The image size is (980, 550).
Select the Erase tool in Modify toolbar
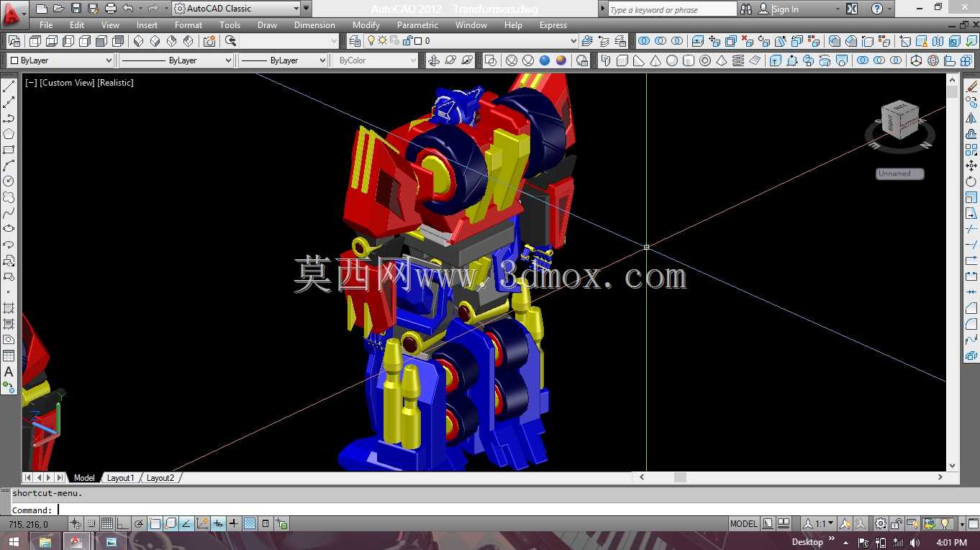[x=971, y=86]
